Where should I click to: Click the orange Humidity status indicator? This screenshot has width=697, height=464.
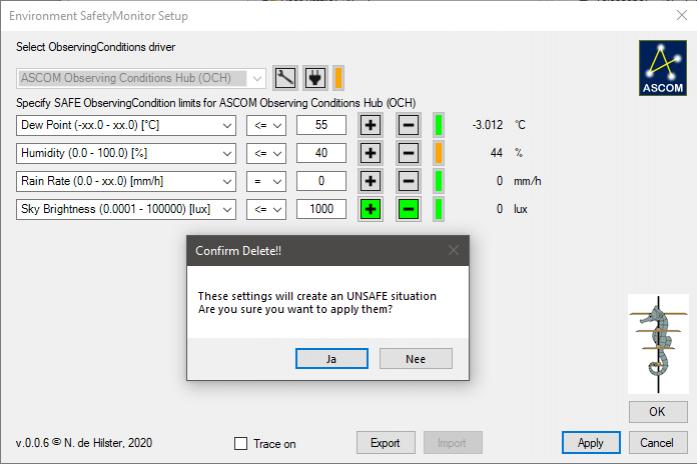click(438, 153)
